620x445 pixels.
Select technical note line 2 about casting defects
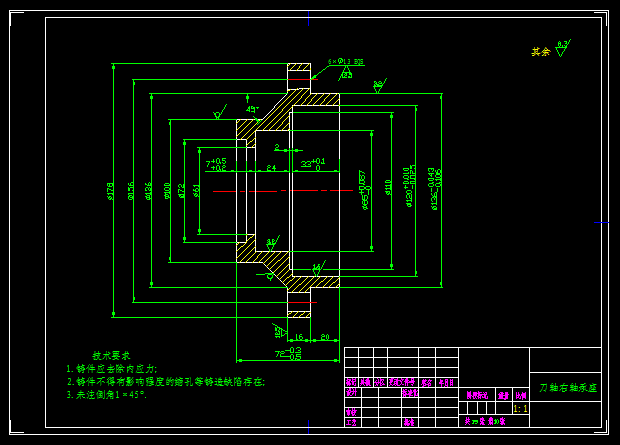pyautogui.click(x=166, y=382)
